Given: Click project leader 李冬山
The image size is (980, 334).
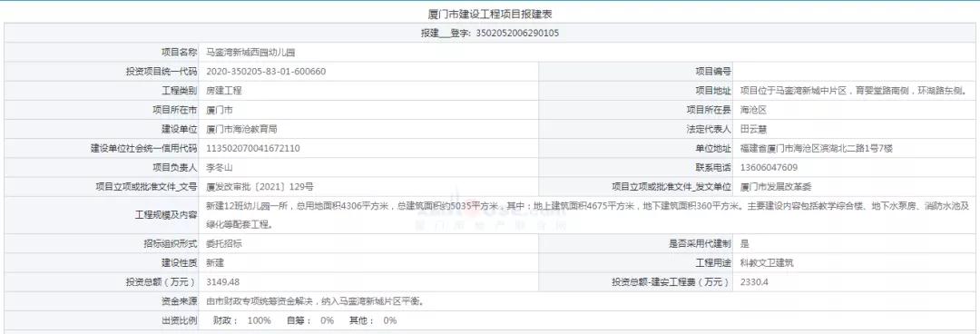Looking at the screenshot, I should pos(220,168).
